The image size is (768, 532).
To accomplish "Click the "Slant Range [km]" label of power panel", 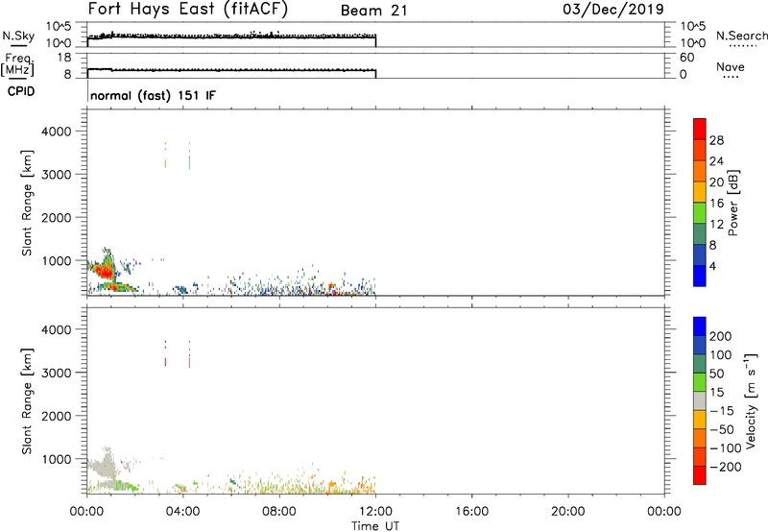I will click(x=27, y=203).
